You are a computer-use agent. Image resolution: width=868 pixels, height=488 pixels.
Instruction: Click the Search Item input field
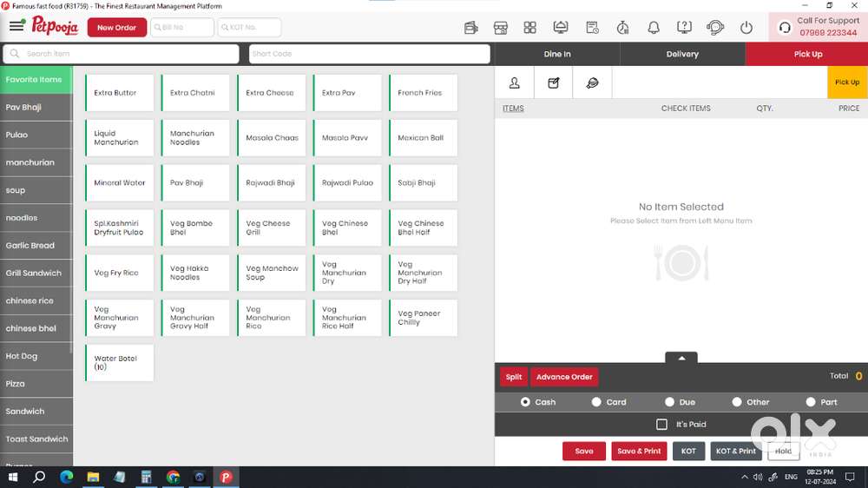tap(122, 54)
